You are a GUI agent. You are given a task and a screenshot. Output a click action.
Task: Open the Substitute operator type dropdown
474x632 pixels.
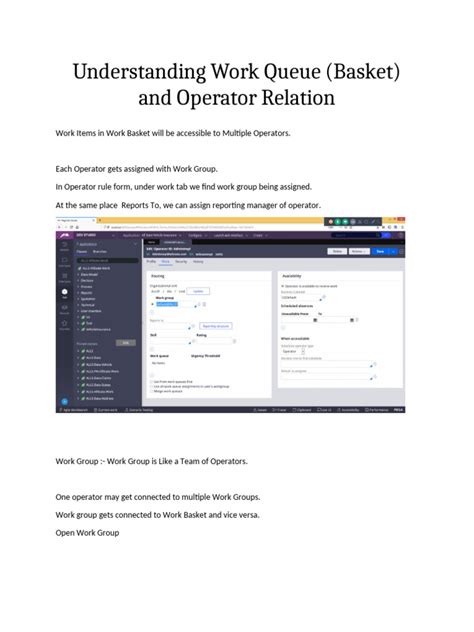[293, 351]
